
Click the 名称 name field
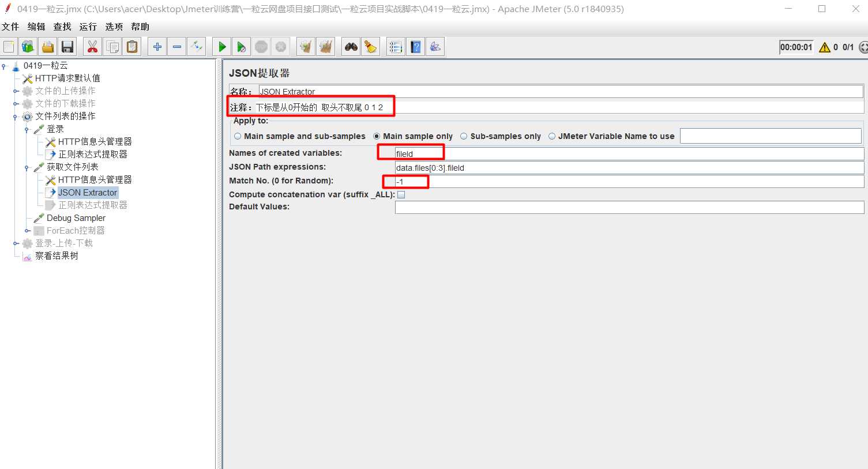coord(561,91)
